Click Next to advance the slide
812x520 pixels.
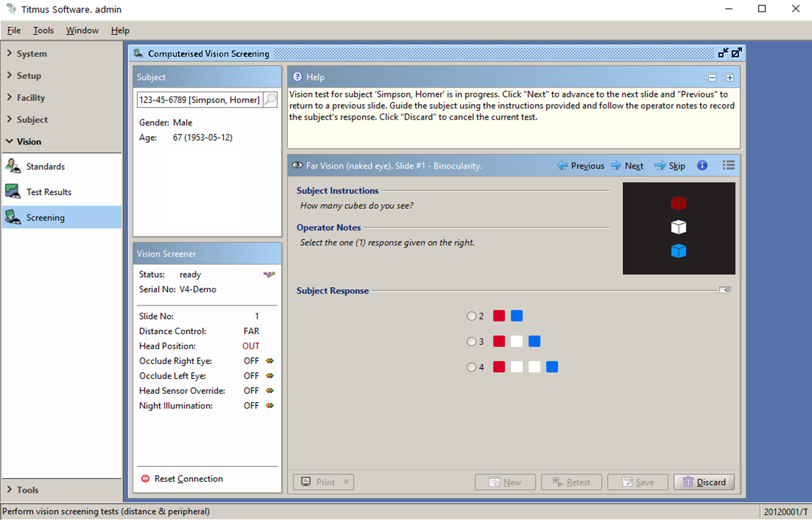tap(627, 166)
